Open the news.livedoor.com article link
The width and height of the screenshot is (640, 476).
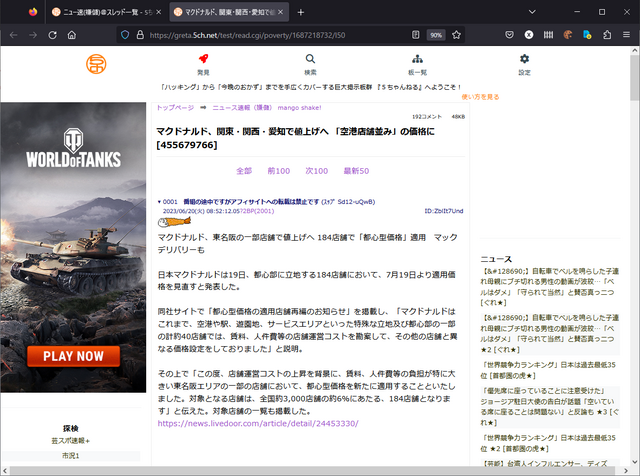tap(258, 424)
